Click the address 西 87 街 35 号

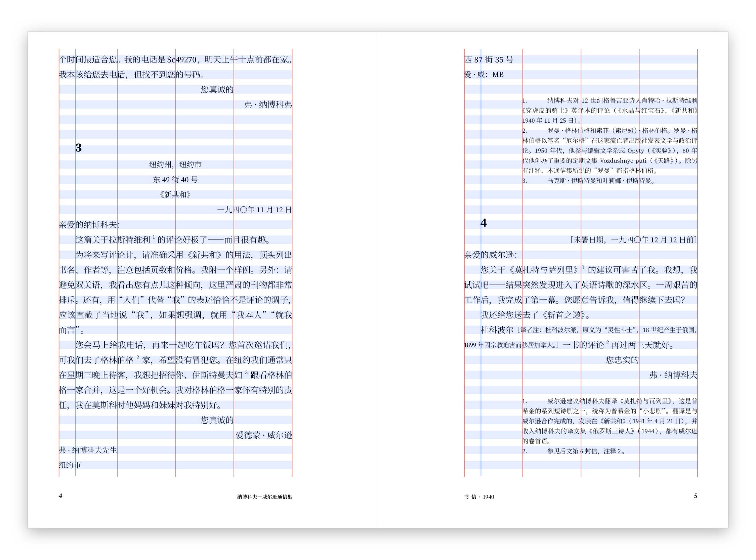489,60
